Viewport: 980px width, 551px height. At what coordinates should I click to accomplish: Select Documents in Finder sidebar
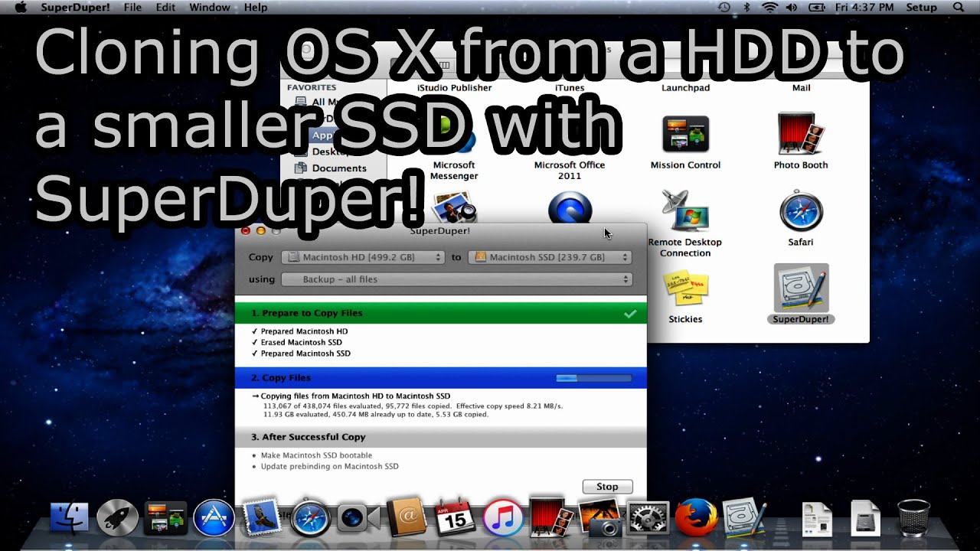click(339, 168)
